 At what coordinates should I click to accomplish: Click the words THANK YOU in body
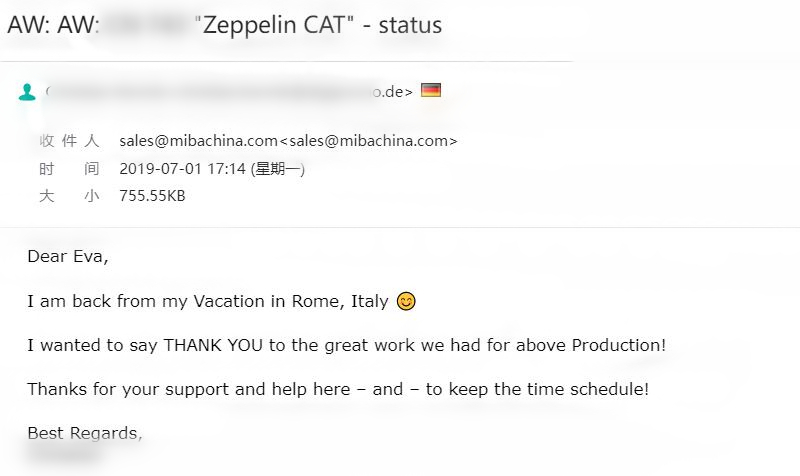click(x=213, y=345)
